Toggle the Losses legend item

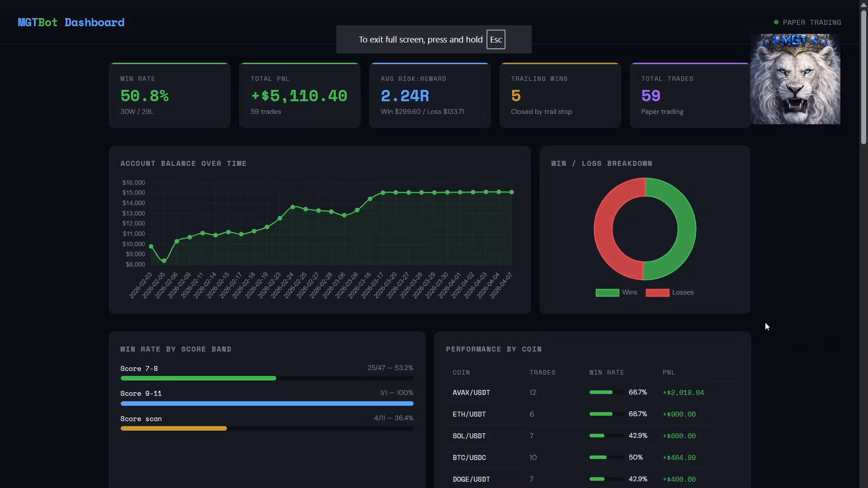pyautogui.click(x=682, y=292)
